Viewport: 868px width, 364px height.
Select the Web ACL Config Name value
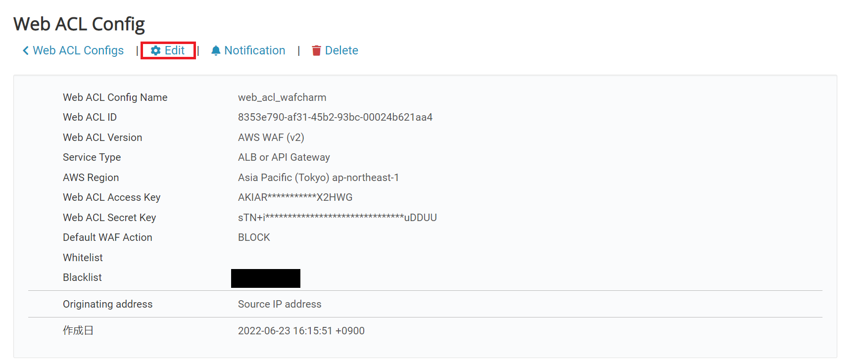(282, 97)
